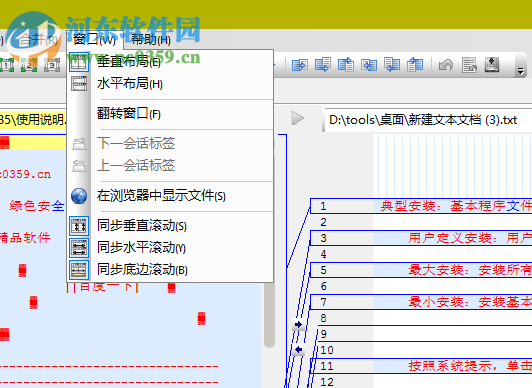The height and width of the screenshot is (388, 532).
Task: Click left pane text c0359.cn
Action: click(x=25, y=174)
